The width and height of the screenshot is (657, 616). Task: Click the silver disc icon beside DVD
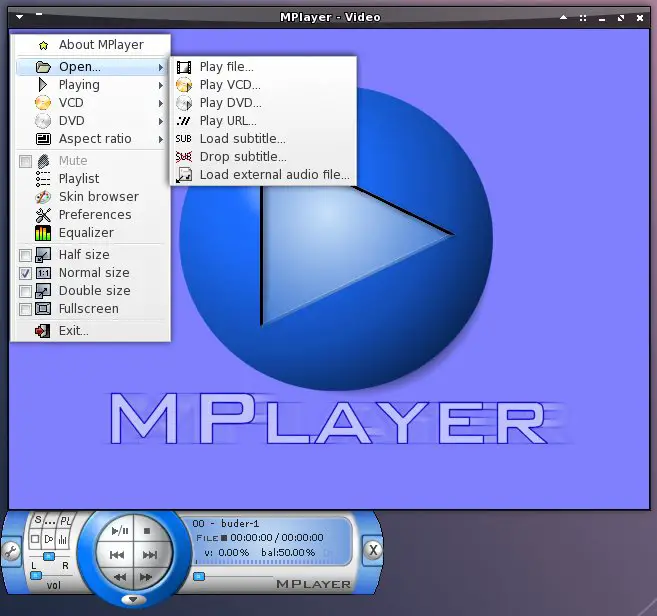43,121
